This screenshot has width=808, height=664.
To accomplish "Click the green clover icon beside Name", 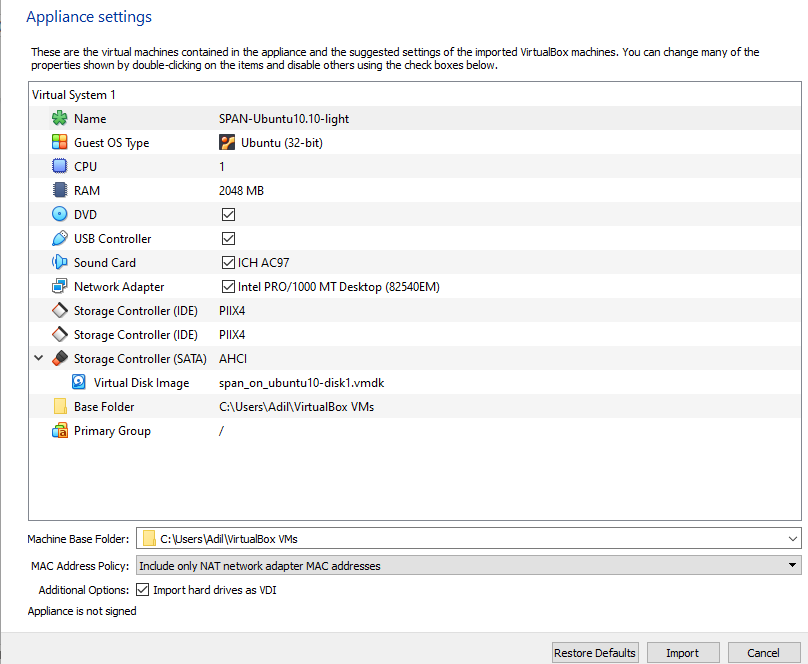I will point(60,118).
